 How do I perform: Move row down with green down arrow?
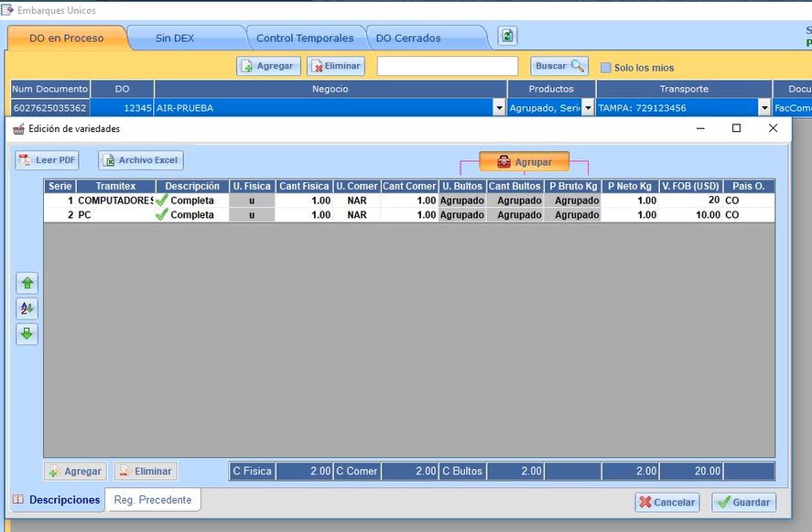[27, 334]
